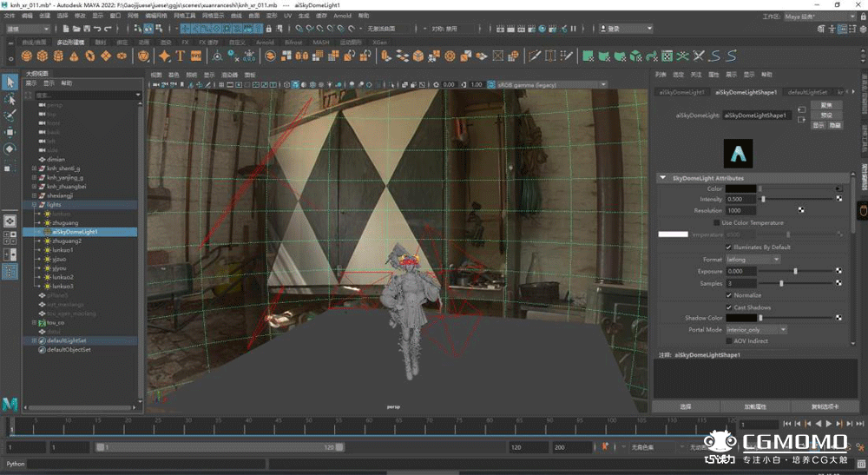Create a polygon cylinder from the shelf
This screenshot has height=475, width=868.
click(x=58, y=56)
